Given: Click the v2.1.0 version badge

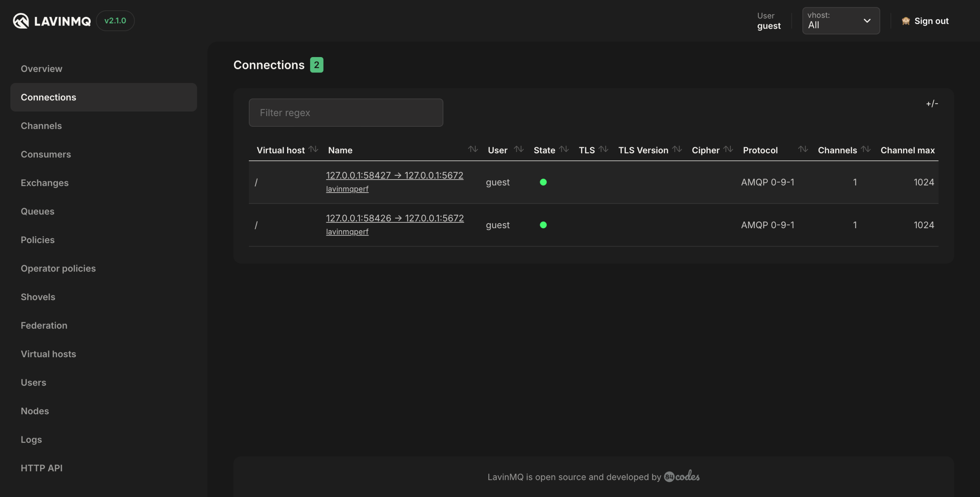Looking at the screenshot, I should point(115,21).
